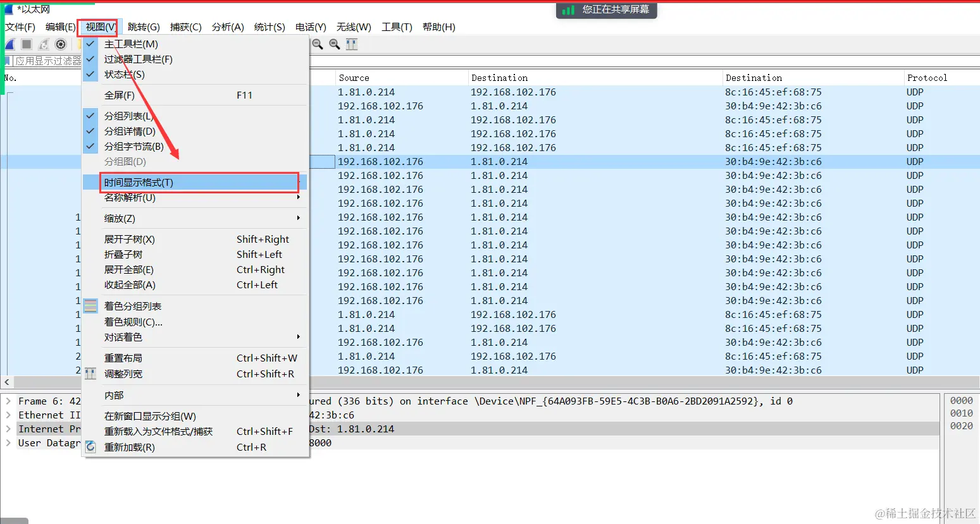980x524 pixels.
Task: Click the screen sharing indicator at top
Action: [x=607, y=9]
